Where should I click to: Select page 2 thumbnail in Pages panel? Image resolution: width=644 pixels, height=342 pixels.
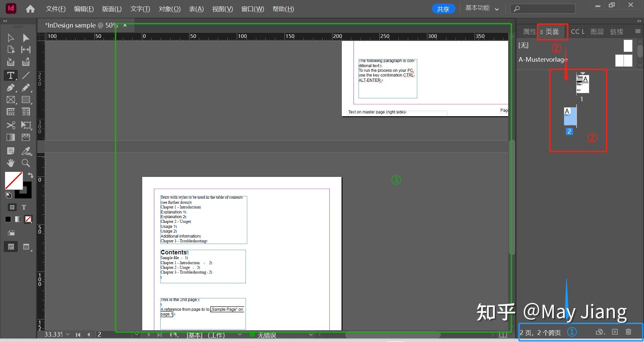coord(570,117)
